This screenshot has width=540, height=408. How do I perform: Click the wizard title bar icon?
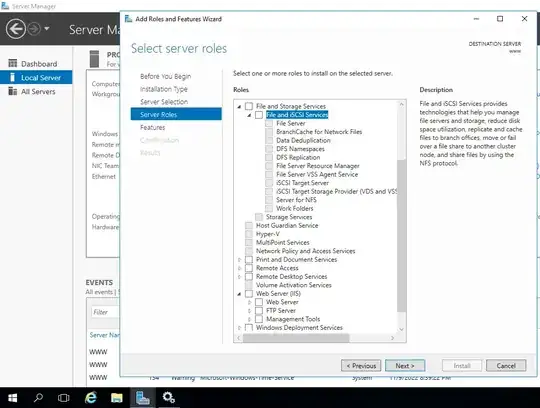tap(128, 19)
